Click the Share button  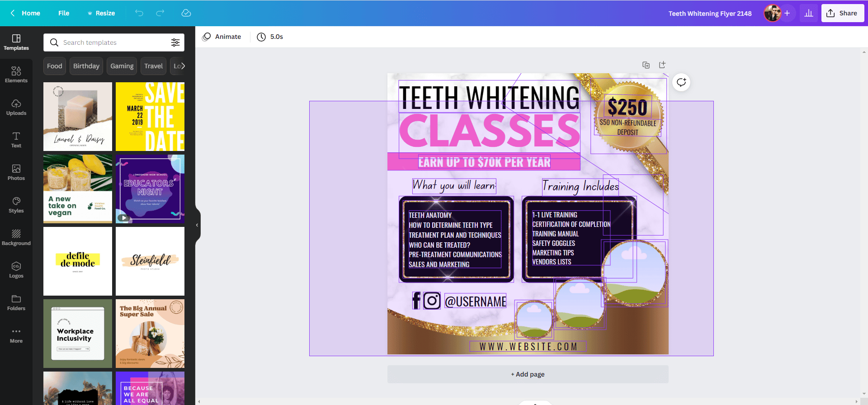843,13
